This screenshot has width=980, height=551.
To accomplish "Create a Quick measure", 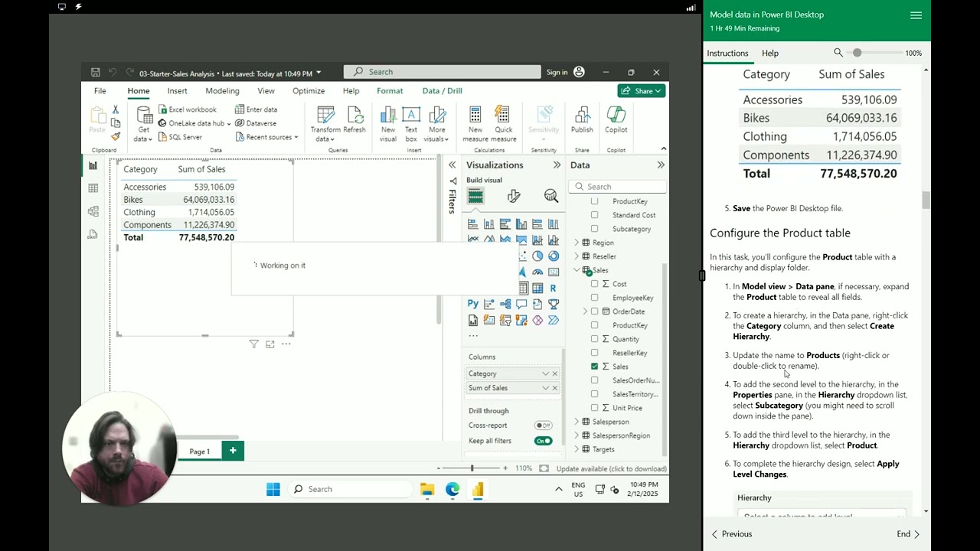I will click(x=503, y=123).
